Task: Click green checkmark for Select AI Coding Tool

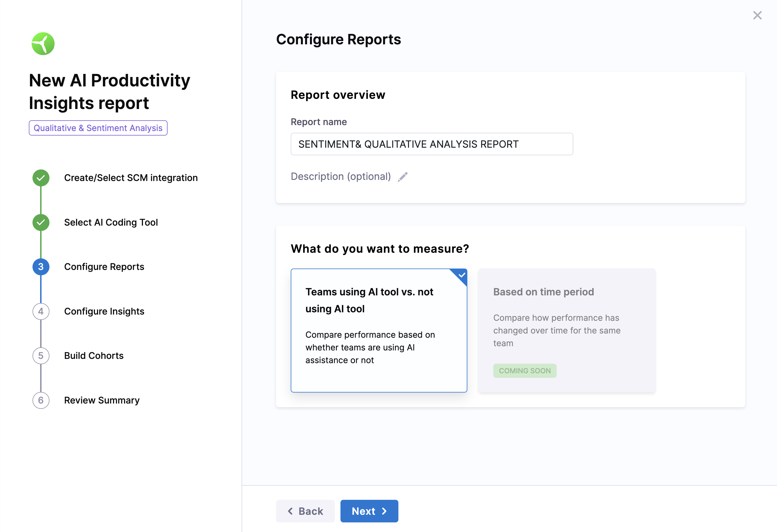Action: click(x=41, y=222)
